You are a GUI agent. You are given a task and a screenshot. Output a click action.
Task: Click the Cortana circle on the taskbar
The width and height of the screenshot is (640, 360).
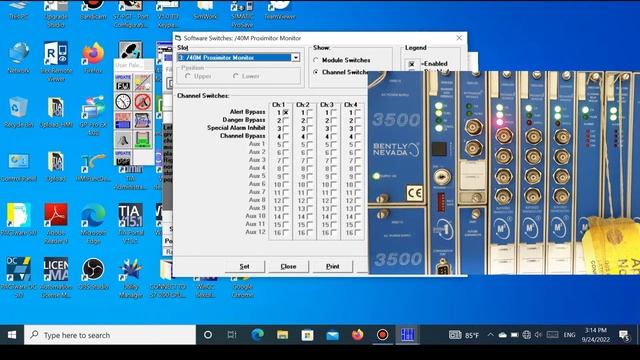[208, 335]
